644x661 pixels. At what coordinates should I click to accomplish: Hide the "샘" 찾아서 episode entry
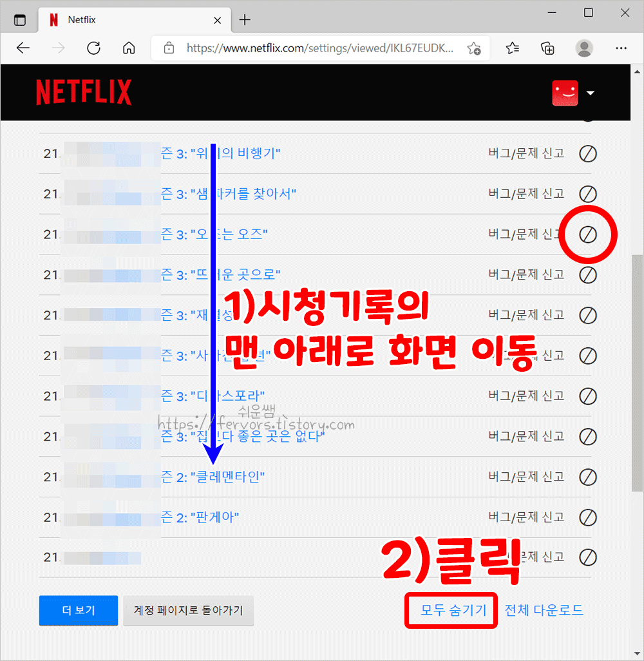click(x=587, y=195)
